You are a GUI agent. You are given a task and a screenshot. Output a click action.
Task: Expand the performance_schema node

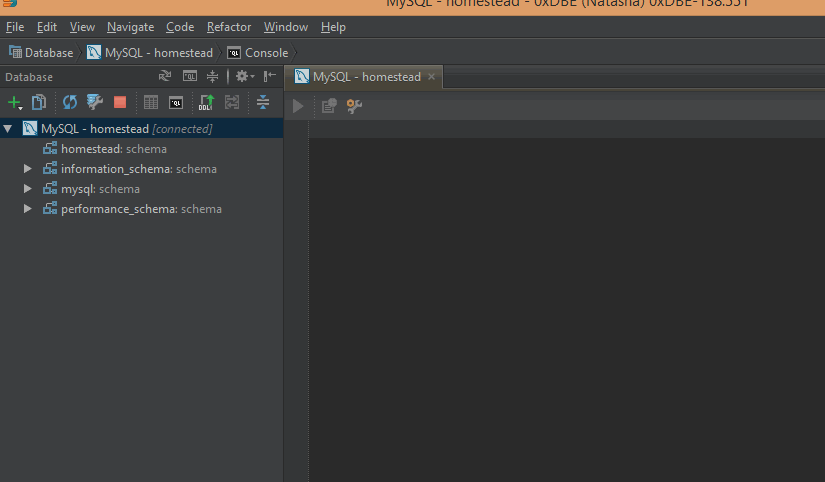coord(28,209)
